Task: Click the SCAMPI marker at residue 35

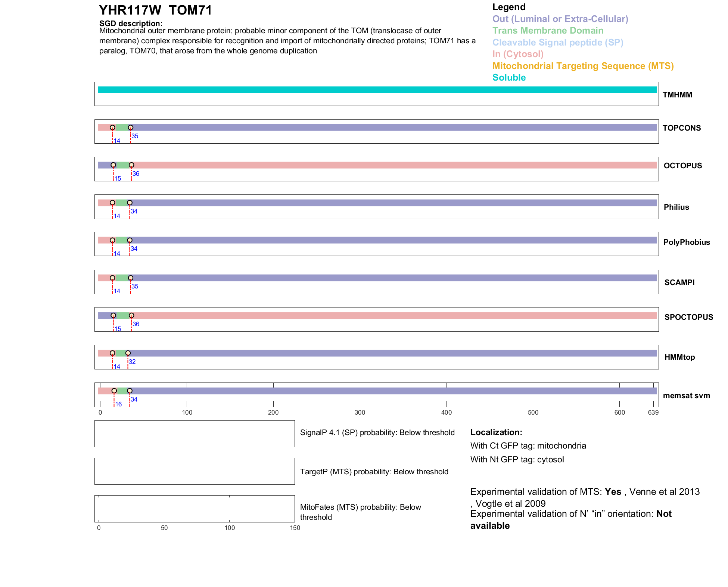Action: pos(131,278)
